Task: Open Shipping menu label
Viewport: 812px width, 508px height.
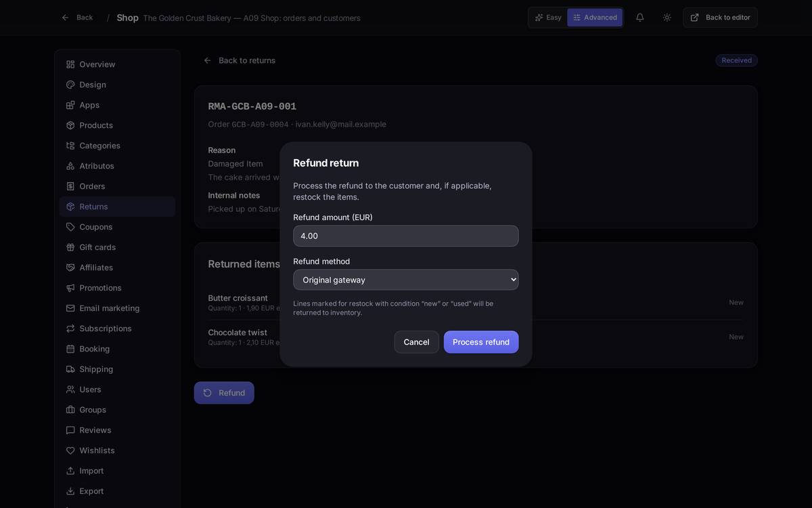Action: pyautogui.click(x=96, y=369)
